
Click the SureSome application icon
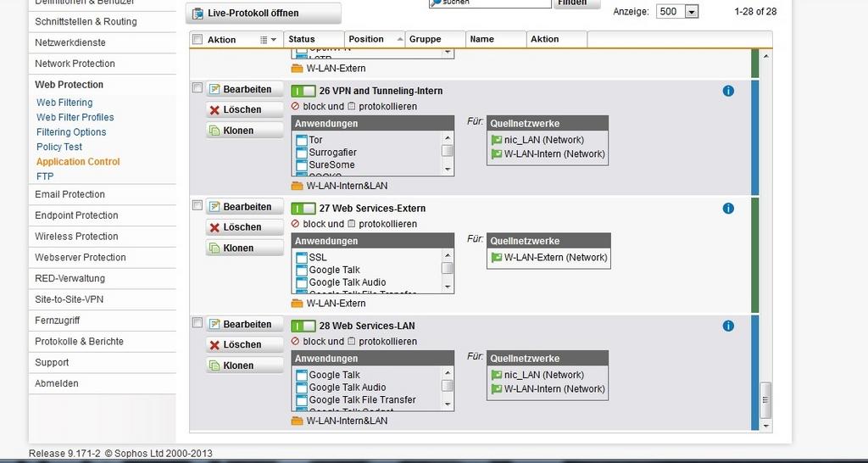tap(301, 165)
